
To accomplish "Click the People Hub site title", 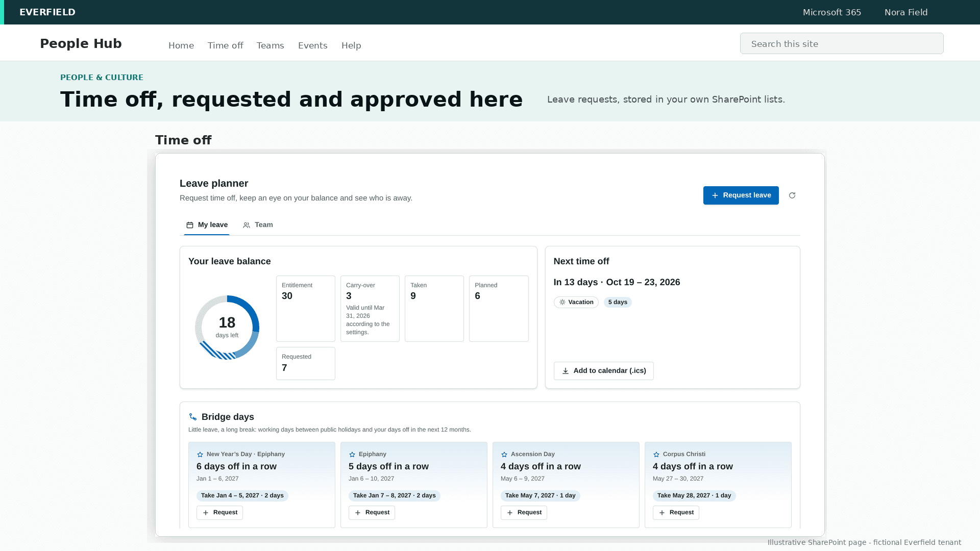I will (x=81, y=44).
